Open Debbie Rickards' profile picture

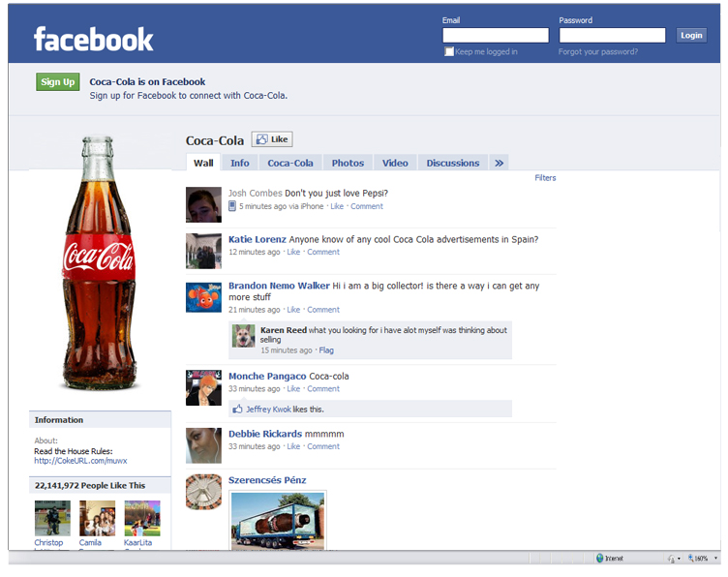203,445
